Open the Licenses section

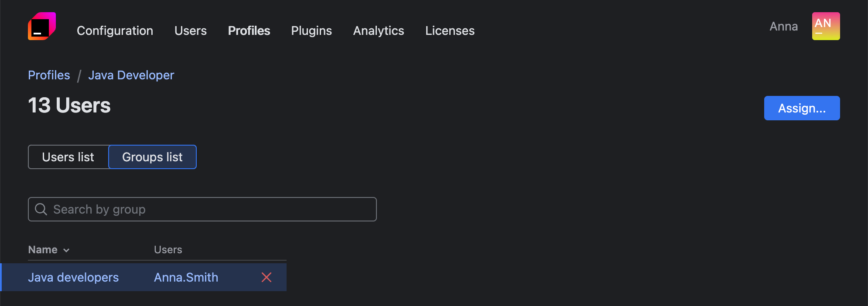(450, 31)
